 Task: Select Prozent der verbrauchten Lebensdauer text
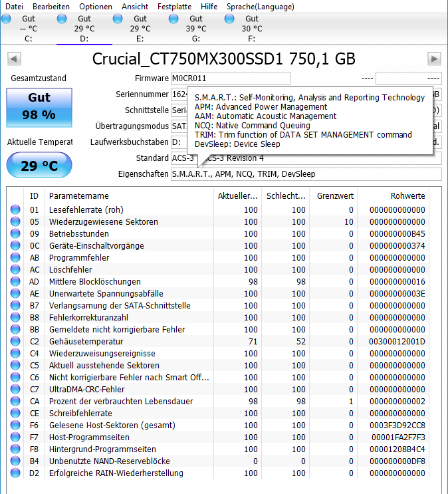[121, 402]
